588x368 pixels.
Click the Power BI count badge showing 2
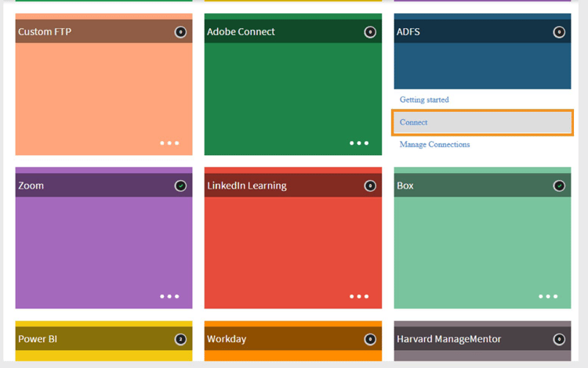tap(180, 339)
